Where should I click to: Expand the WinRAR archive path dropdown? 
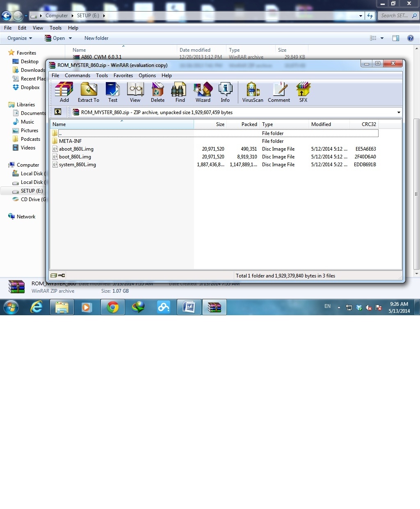coord(399,112)
